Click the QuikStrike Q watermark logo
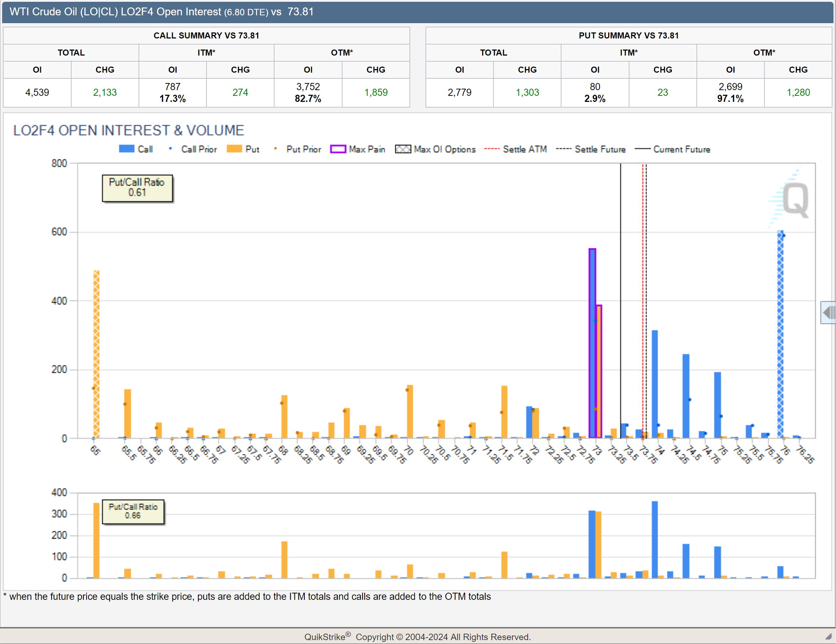Screen dimensions: 836x644 (x=795, y=200)
